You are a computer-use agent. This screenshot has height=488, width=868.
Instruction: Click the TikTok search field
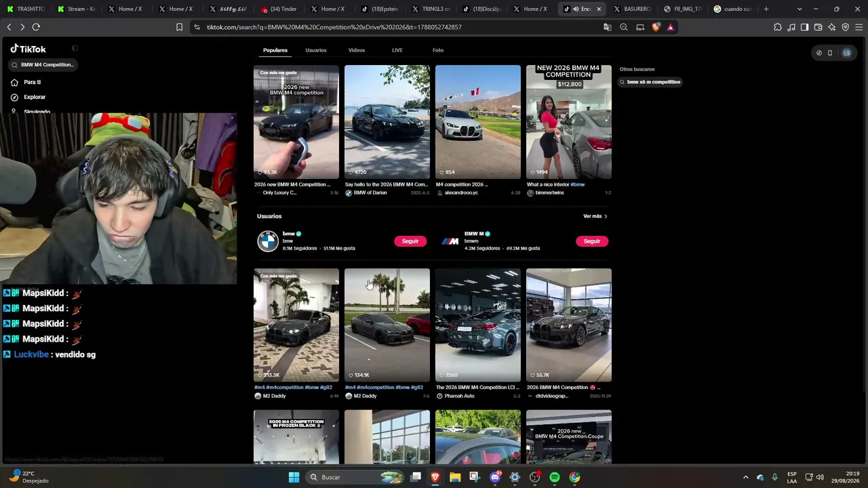pos(43,65)
